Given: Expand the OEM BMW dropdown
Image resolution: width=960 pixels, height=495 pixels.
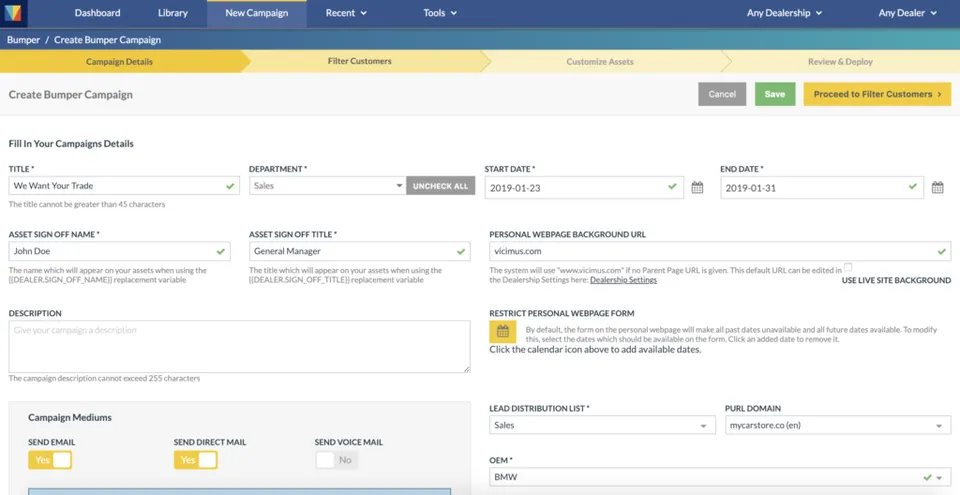Looking at the screenshot, I should (x=720, y=477).
